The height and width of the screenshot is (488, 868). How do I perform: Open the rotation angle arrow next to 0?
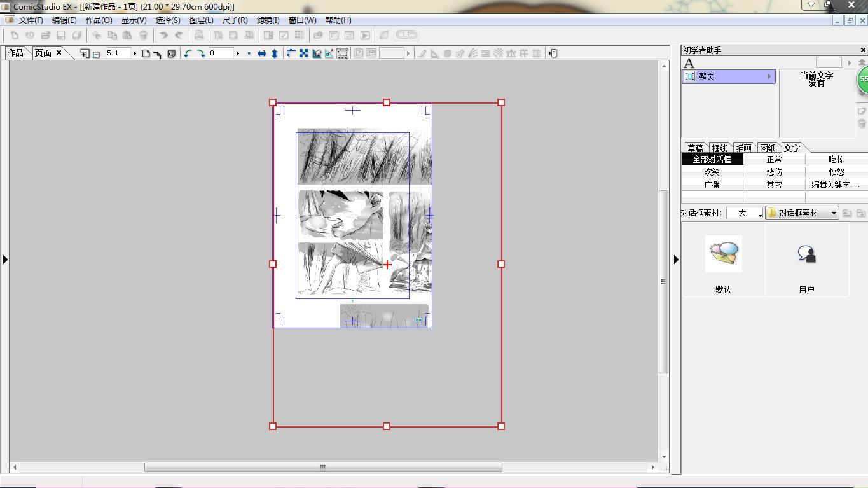pos(238,53)
